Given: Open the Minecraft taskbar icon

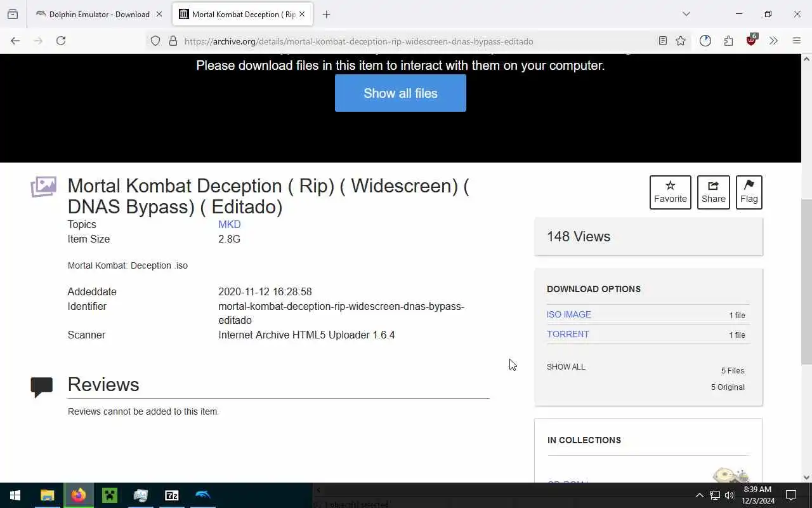Looking at the screenshot, I should [x=110, y=495].
